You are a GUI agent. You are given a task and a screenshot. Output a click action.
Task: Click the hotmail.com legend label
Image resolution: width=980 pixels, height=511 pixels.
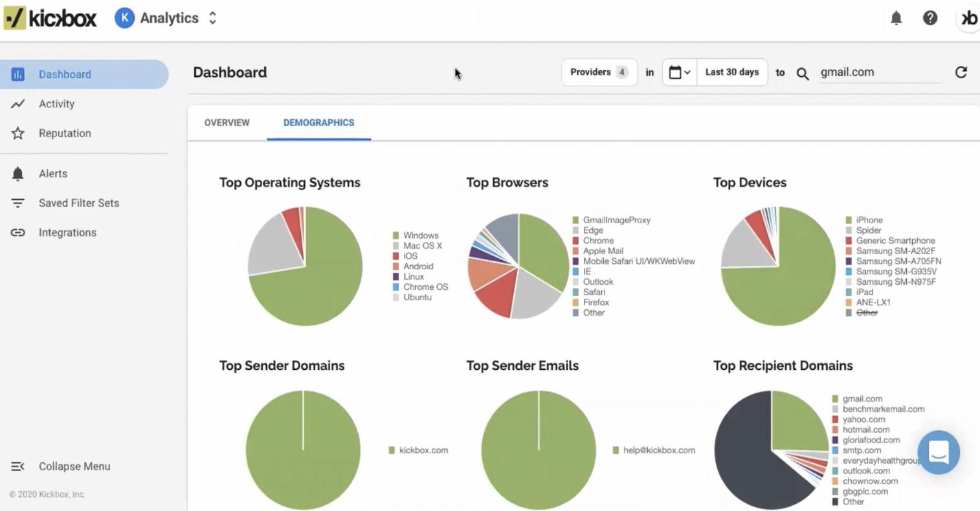click(x=866, y=429)
